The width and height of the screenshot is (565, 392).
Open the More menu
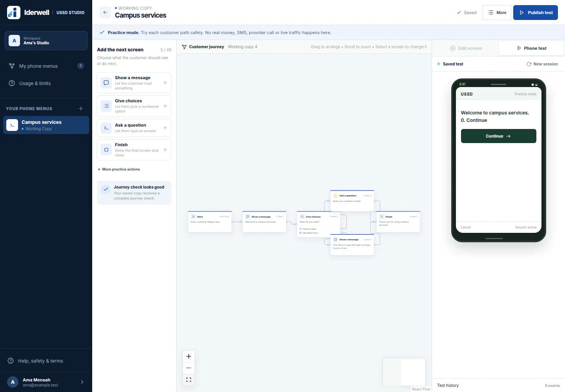(x=497, y=13)
